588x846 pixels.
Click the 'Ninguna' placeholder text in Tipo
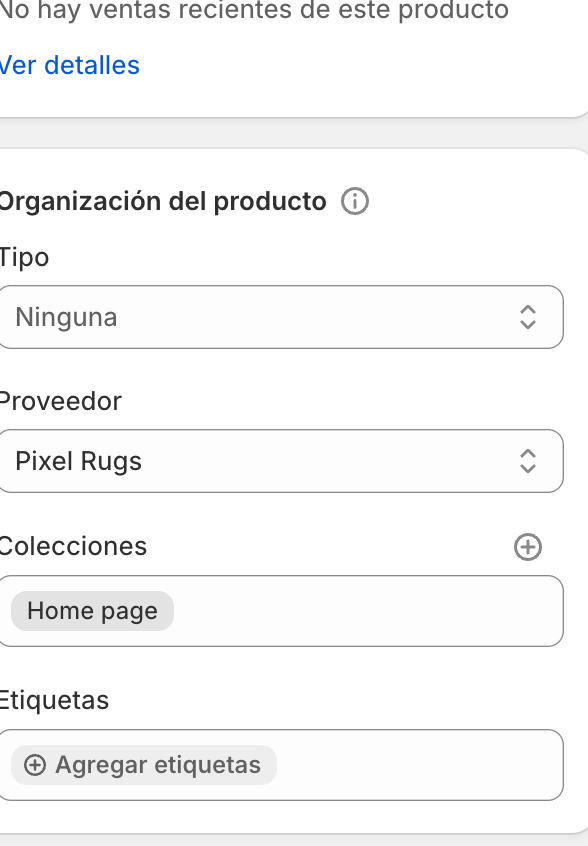66,317
